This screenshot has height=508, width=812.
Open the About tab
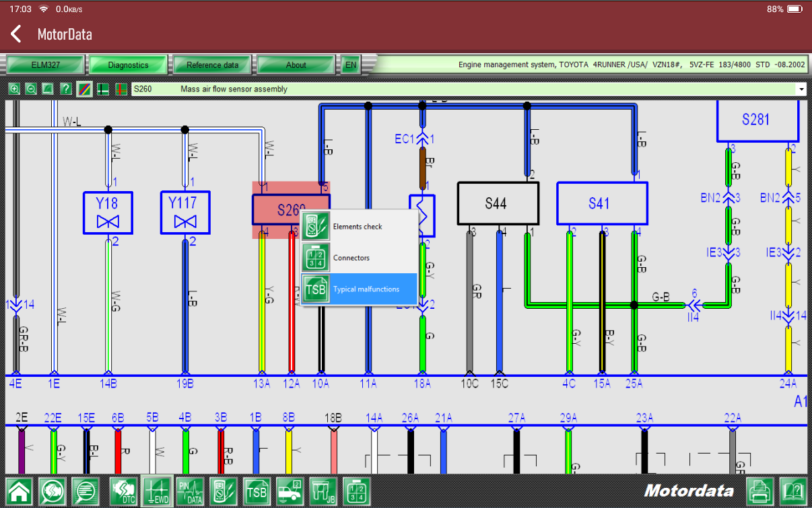tap(296, 65)
